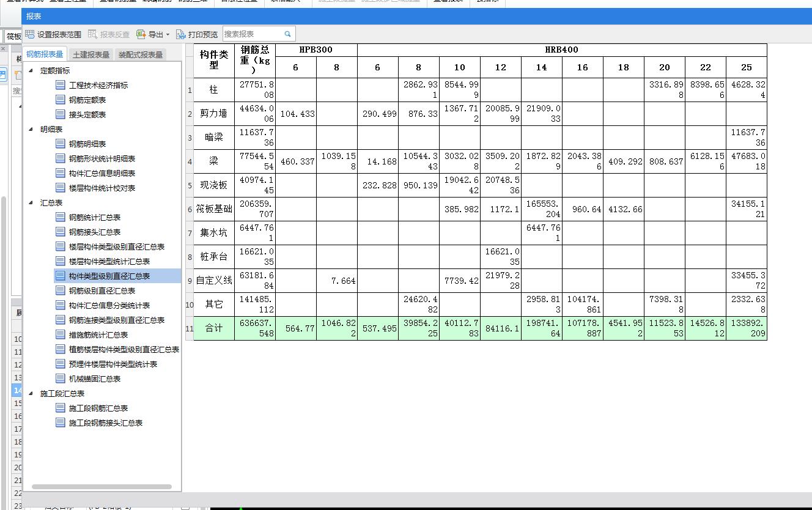Viewport: 812px width, 510px height.
Task: Open 预埋件楼层构件类型统计表 report icon
Action: 60,364
